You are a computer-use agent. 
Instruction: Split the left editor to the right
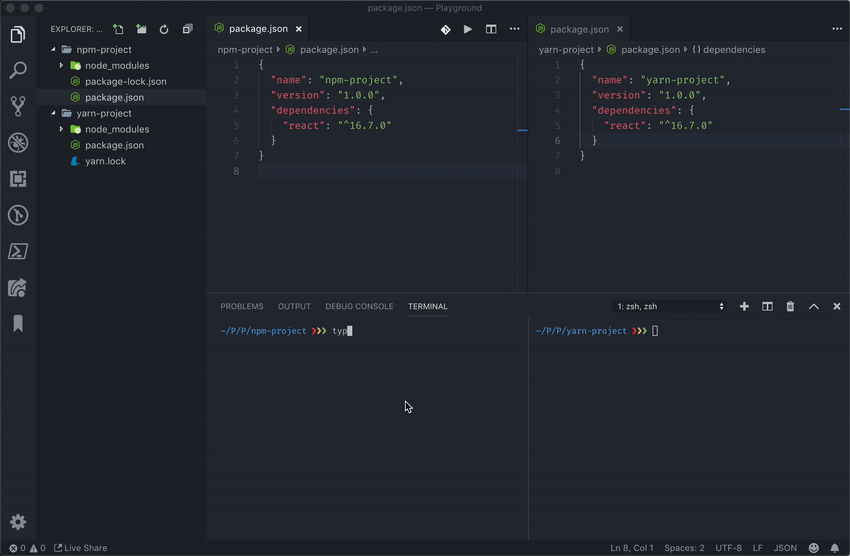coord(491,29)
